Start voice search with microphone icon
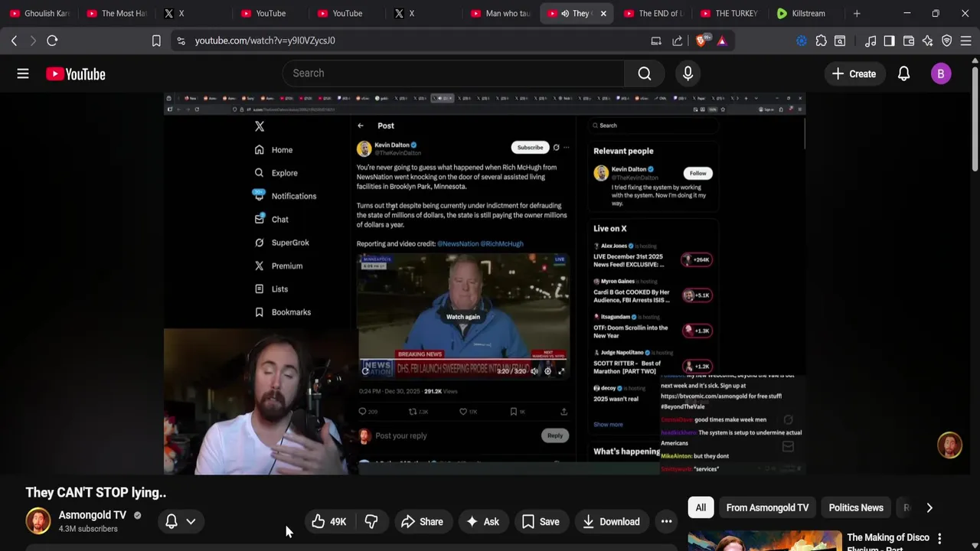This screenshot has width=980, height=551. (688, 73)
